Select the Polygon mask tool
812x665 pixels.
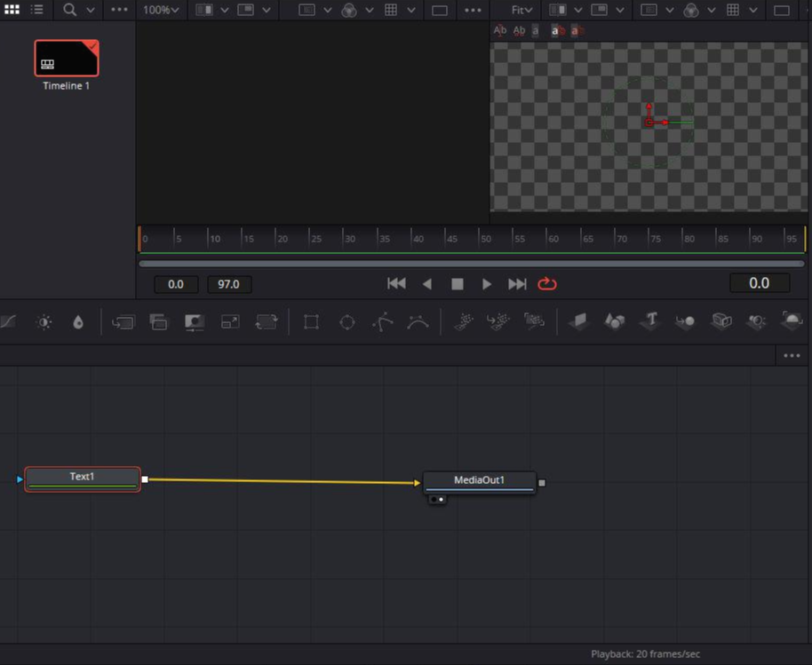(x=383, y=322)
